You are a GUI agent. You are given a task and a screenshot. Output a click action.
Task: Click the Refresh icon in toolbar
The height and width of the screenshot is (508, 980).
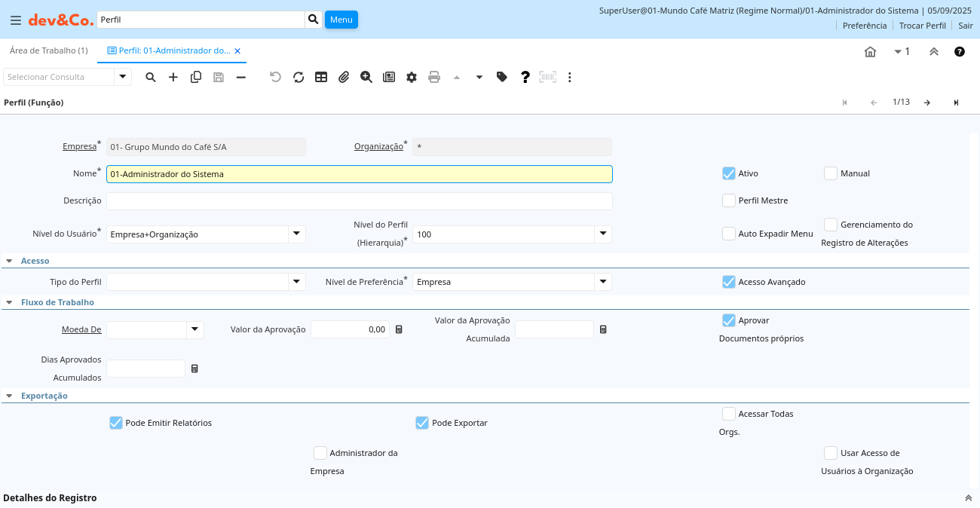pos(299,77)
